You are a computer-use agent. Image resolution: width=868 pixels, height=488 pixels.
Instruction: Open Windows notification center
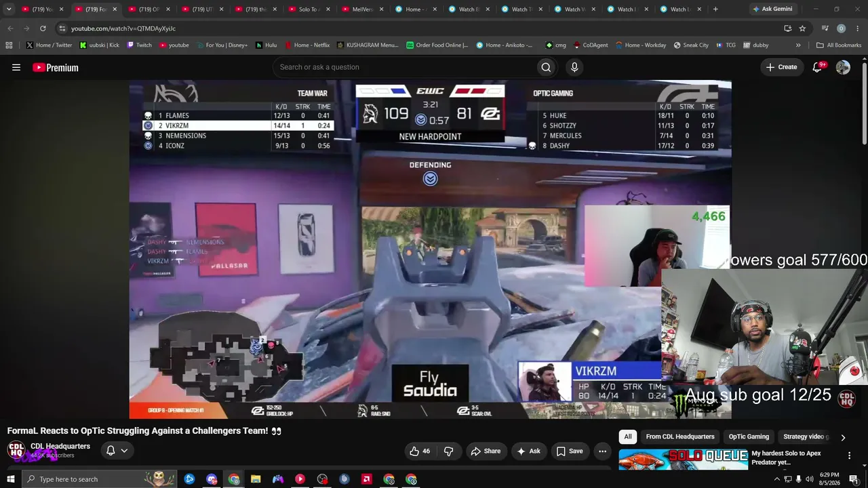coord(854,479)
